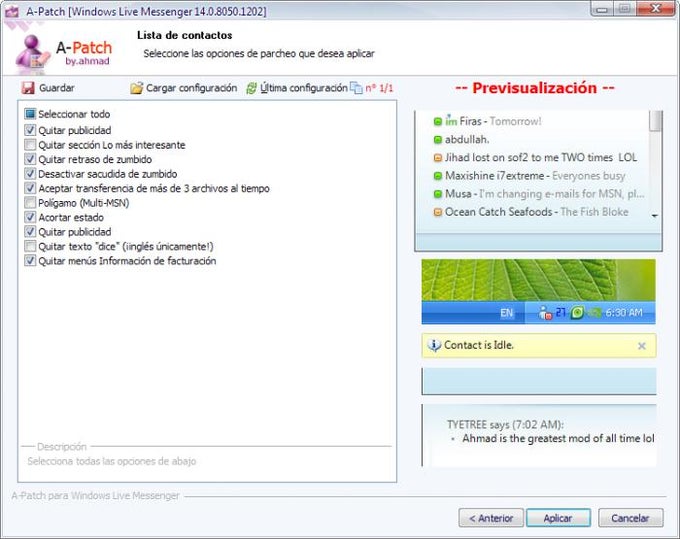The width and height of the screenshot is (680, 539).
Task: Click the round green tray icon in preview
Action: click(x=577, y=313)
